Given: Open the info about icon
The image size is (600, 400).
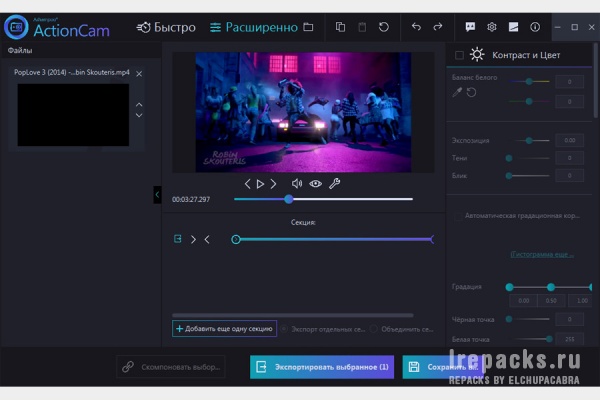Looking at the screenshot, I should [535, 27].
